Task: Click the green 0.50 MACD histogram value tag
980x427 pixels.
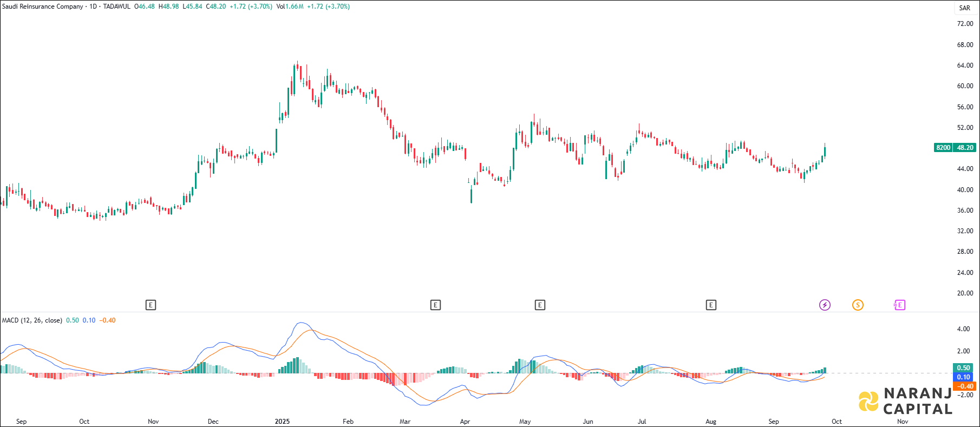Action: 964,368
